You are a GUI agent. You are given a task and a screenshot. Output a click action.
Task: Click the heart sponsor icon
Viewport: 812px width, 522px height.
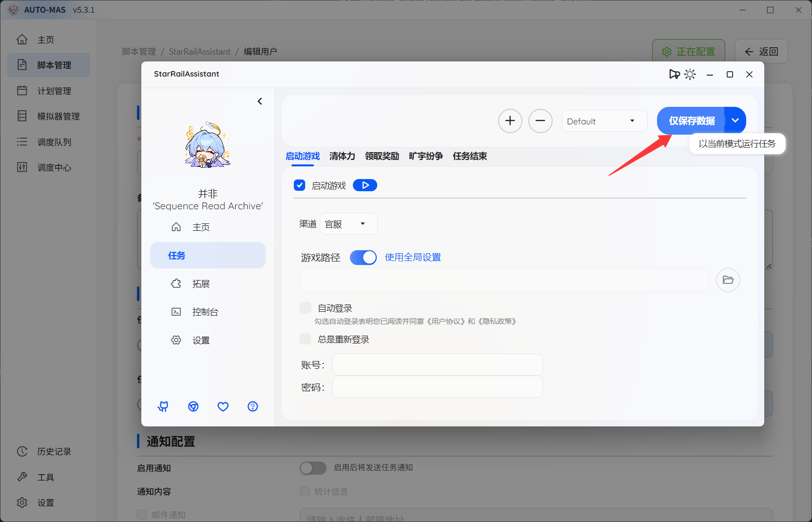click(223, 406)
